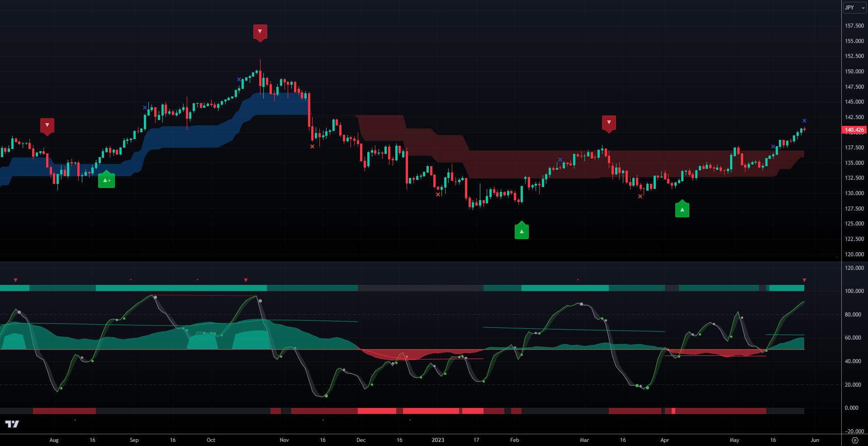Click the current price label 140.426
Viewport: 868px width, 446px height.
tap(854, 130)
